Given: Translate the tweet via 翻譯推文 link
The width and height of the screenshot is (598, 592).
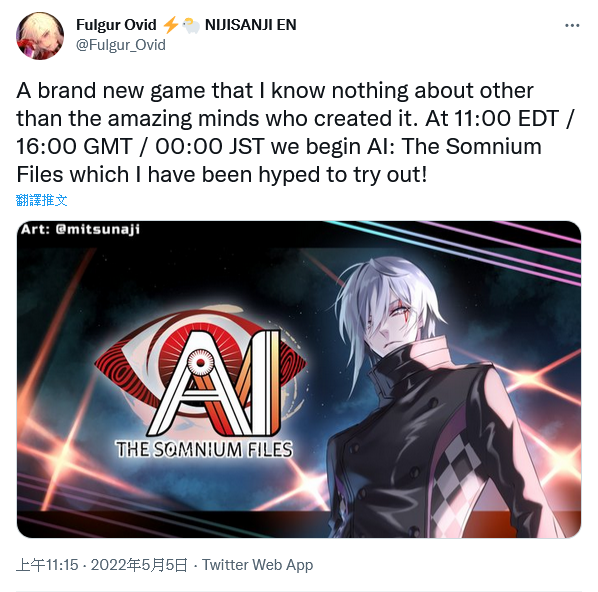Looking at the screenshot, I should coord(42,200).
